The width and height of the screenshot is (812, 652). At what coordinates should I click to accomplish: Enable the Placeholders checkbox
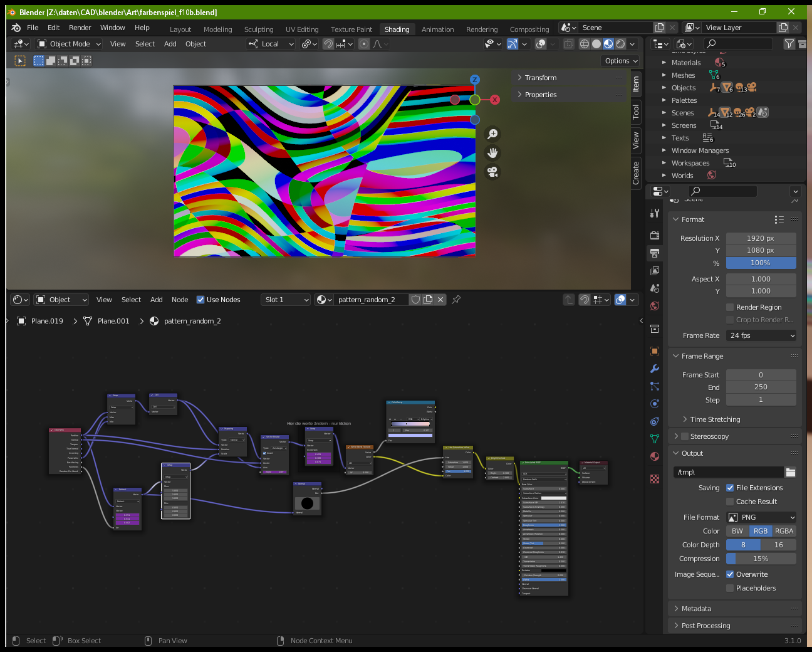(x=730, y=588)
